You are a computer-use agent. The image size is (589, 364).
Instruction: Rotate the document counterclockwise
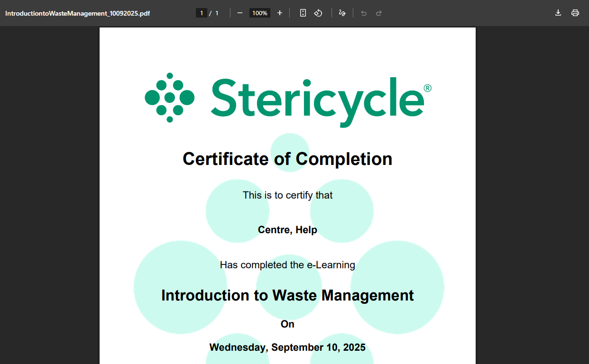coord(318,13)
